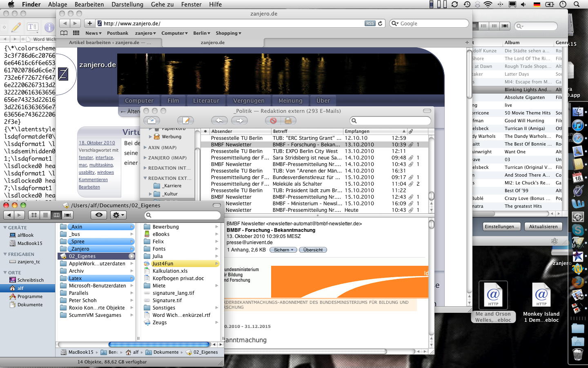The image size is (588, 368).
Task: Open the Finder action gear dropdown
Action: tap(118, 215)
